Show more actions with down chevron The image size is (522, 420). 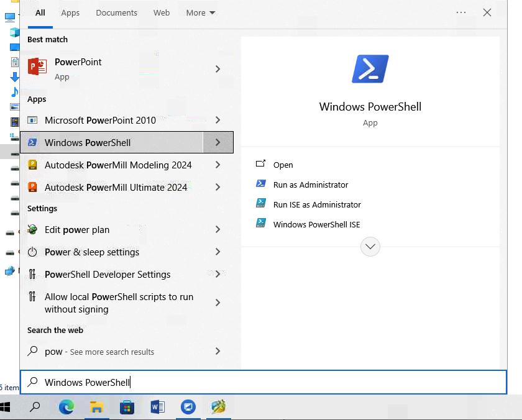click(x=370, y=247)
